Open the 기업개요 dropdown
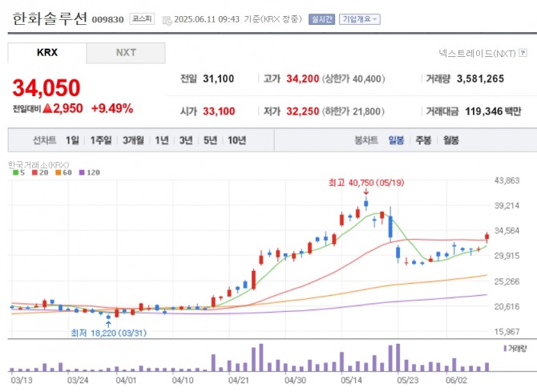Screen dimensions: 537x392 pos(360,19)
